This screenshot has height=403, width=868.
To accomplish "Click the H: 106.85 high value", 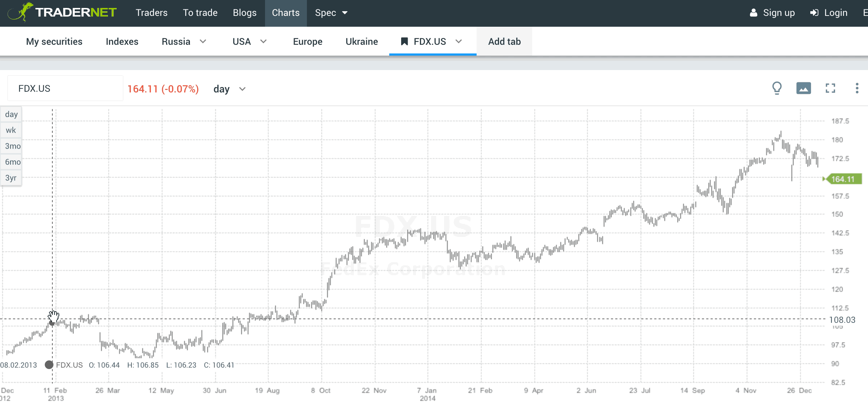I will point(143,365).
